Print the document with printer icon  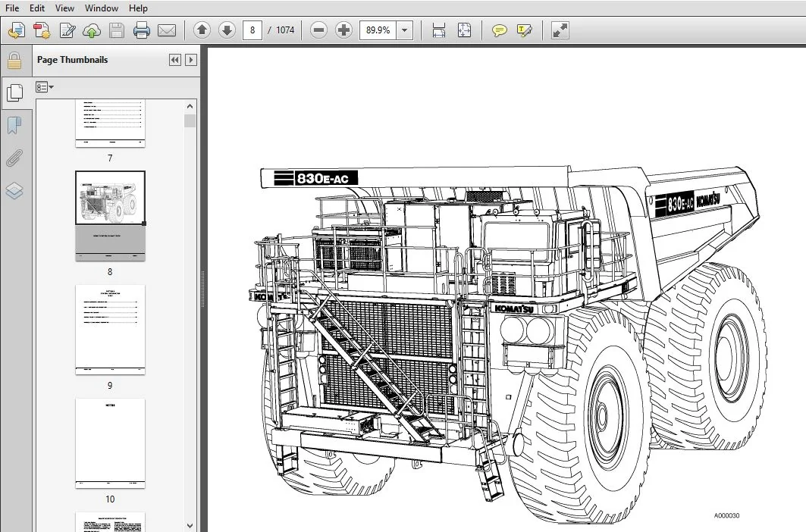pos(141,30)
